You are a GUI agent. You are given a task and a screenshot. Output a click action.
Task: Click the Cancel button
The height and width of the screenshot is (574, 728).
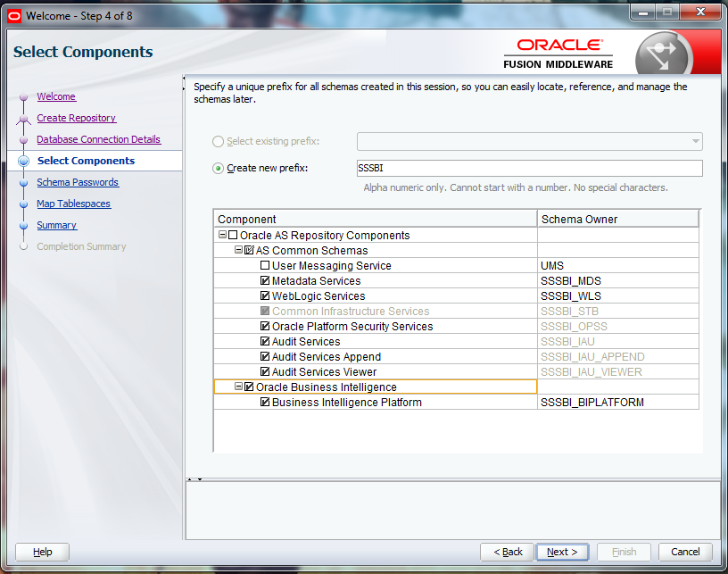pos(685,552)
